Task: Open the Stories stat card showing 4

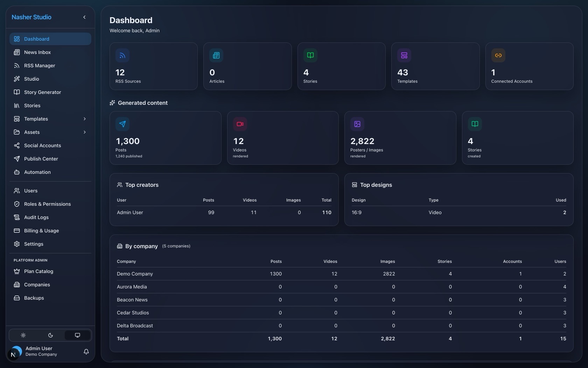Action: coord(341,66)
